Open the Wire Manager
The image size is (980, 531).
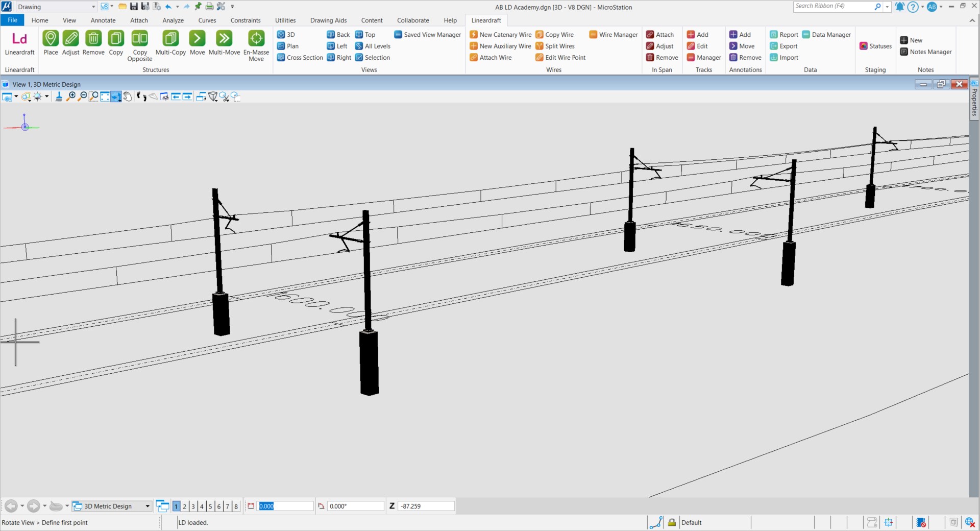613,35
